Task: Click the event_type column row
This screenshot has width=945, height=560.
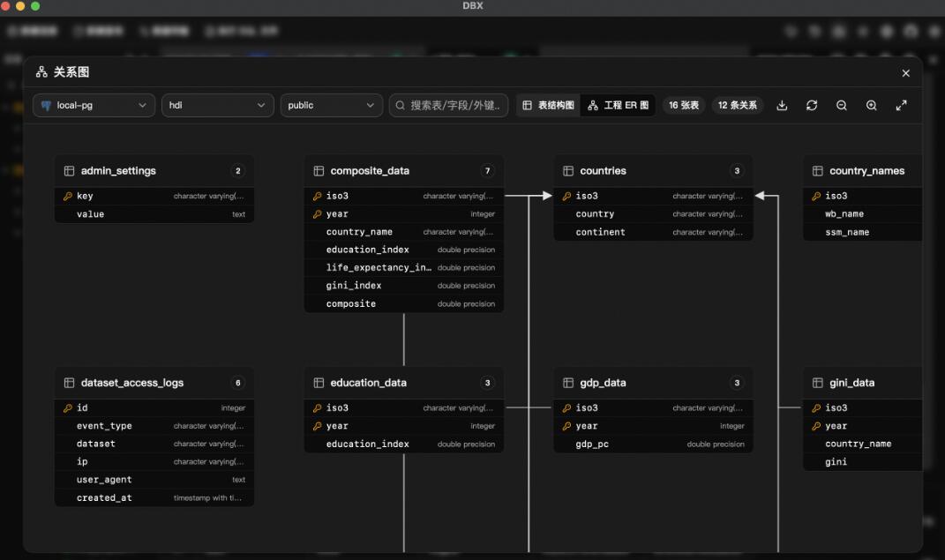Action: (x=154, y=426)
